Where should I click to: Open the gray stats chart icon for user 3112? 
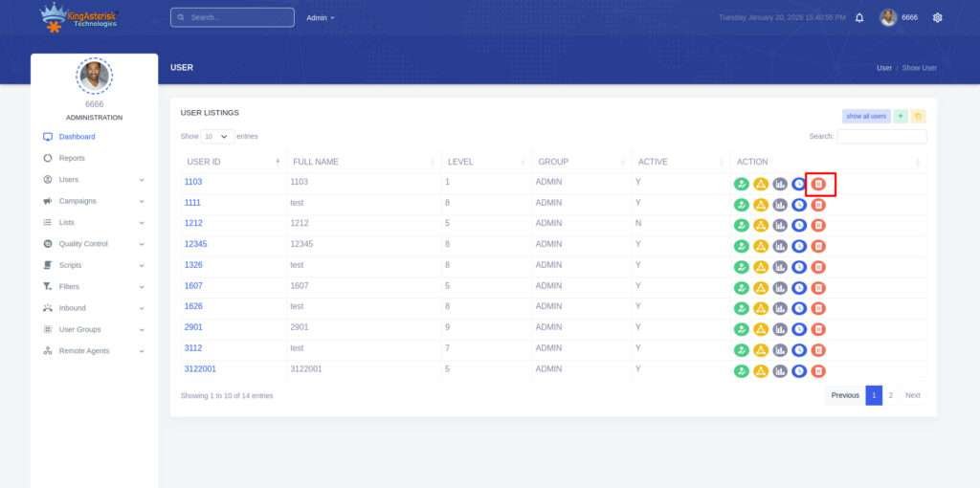coord(780,350)
